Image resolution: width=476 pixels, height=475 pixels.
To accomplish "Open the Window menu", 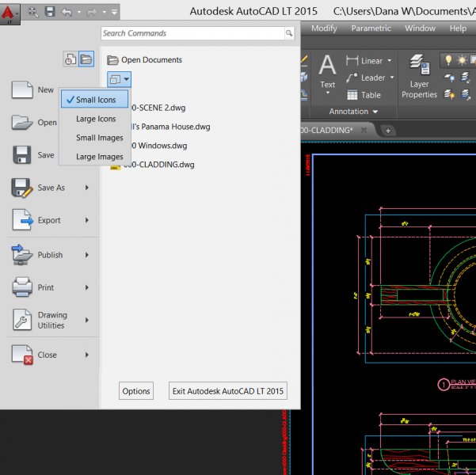I will pos(420,28).
